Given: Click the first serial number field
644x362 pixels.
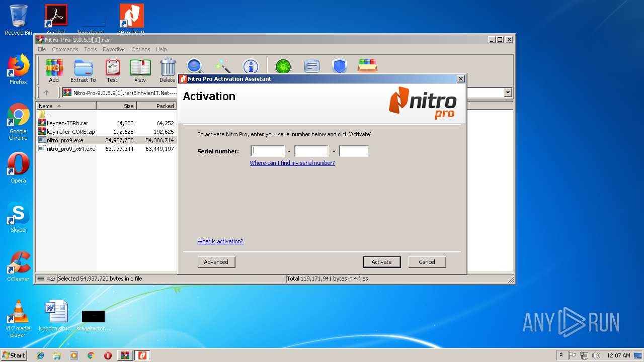Looking at the screenshot, I should (x=268, y=151).
